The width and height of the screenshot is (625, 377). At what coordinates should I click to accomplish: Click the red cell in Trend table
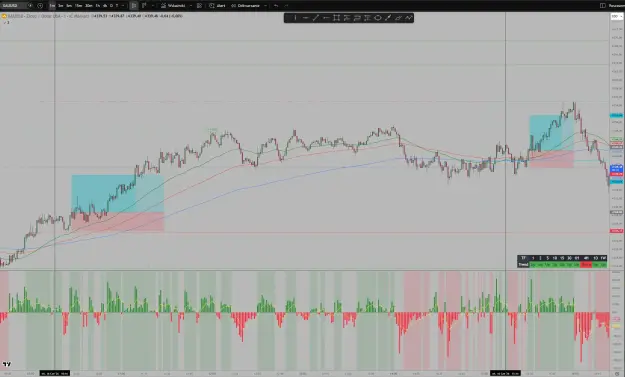point(586,265)
